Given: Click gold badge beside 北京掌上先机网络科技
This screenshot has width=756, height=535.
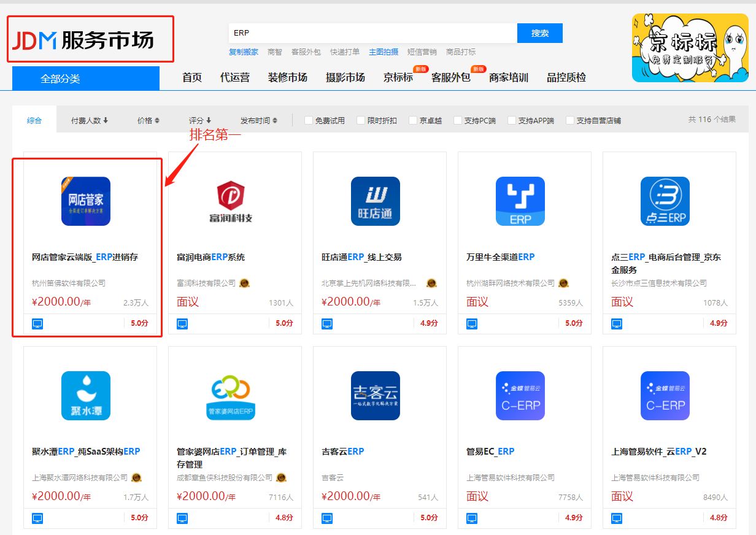Looking at the screenshot, I should pos(431,283).
